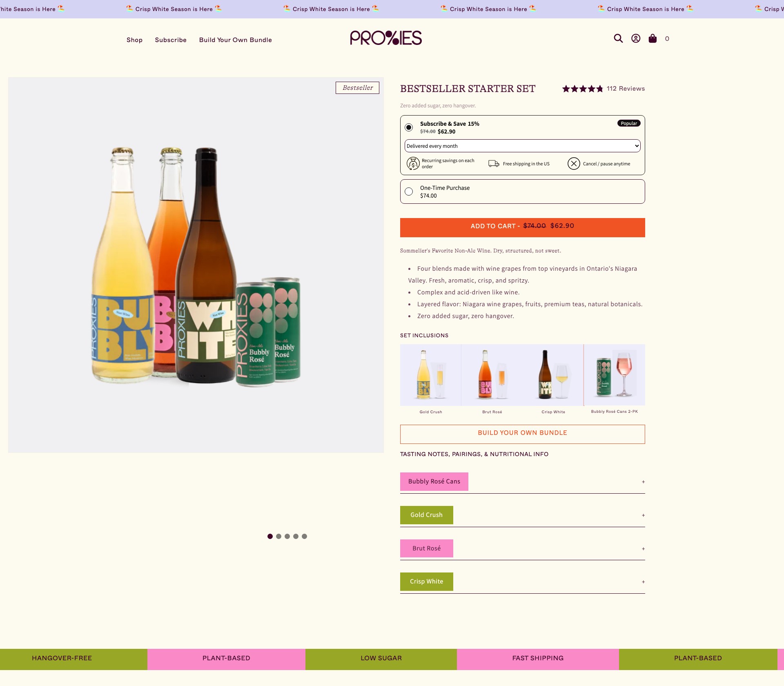This screenshot has height=686, width=784.
Task: Open the search icon in header
Action: (618, 38)
